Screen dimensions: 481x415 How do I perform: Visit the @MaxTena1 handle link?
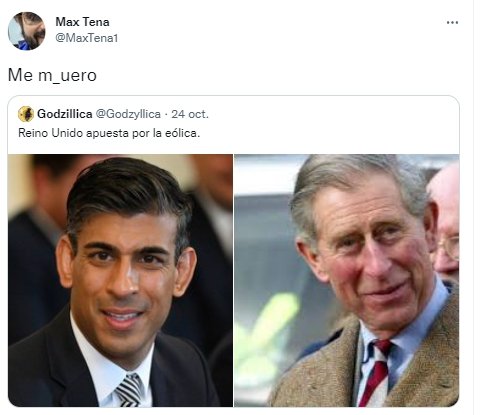tap(87, 38)
